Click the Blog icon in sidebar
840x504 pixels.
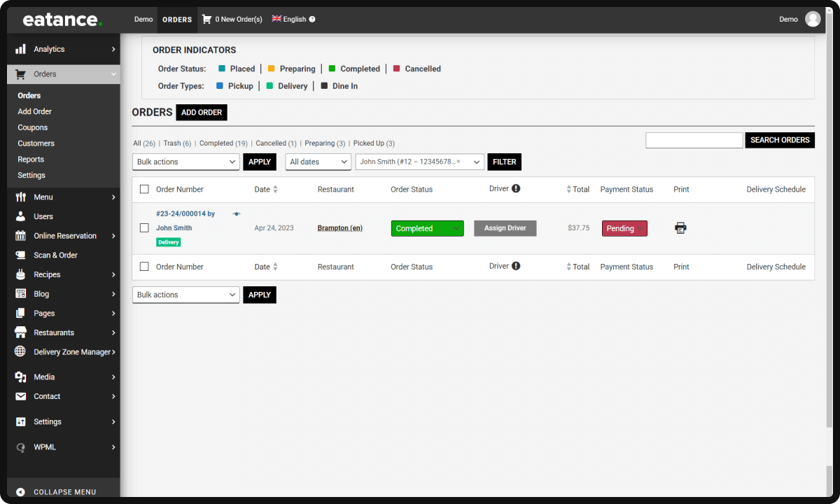tap(20, 294)
